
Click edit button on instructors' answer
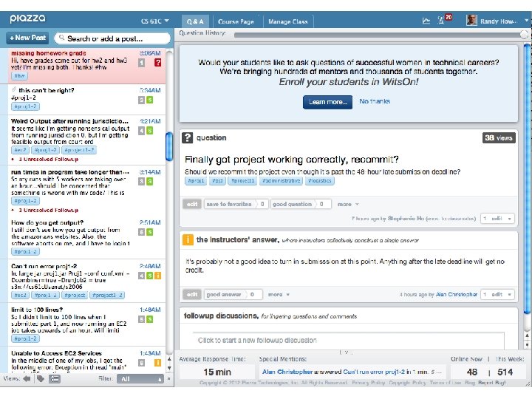tap(192, 294)
